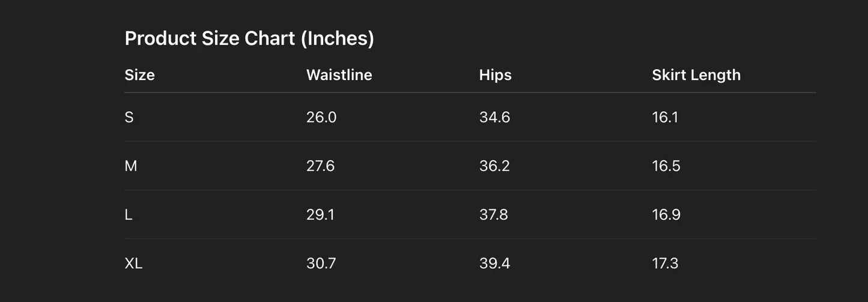Click the 29.1 waistline value

coord(320,215)
